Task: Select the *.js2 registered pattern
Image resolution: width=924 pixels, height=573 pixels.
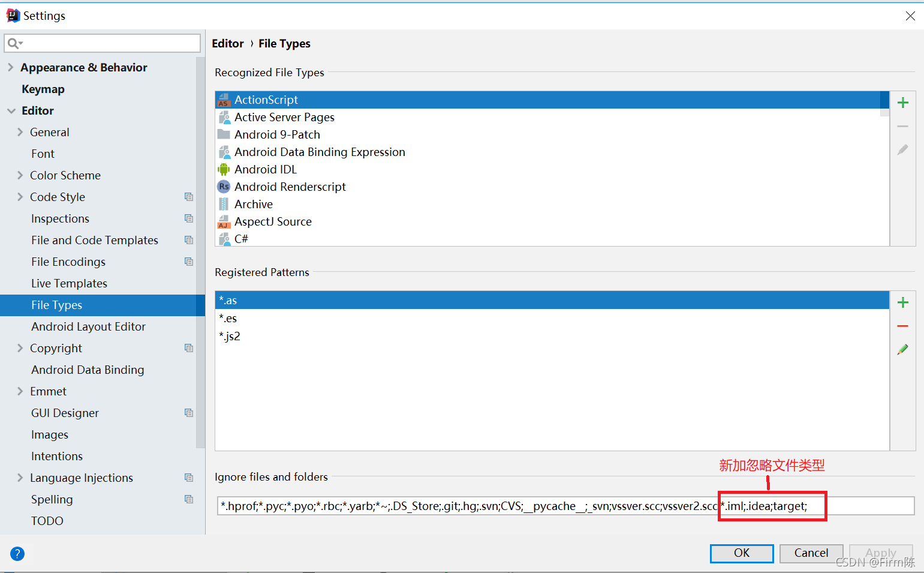Action: click(552, 336)
